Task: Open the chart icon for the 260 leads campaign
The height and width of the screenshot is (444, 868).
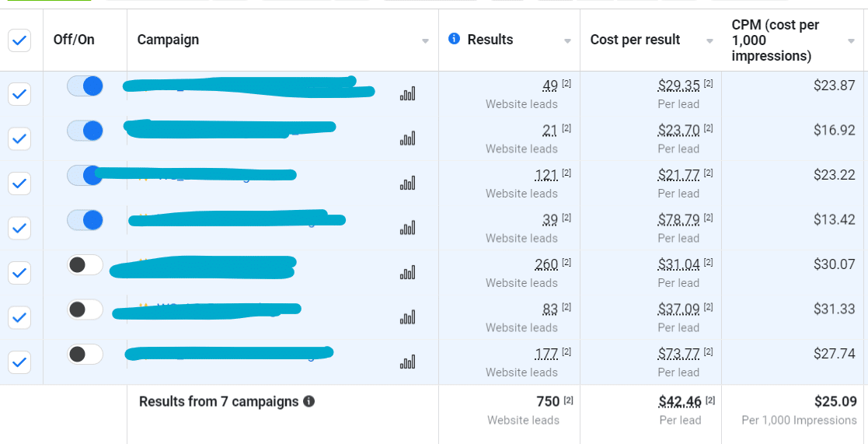Action: coord(407,272)
